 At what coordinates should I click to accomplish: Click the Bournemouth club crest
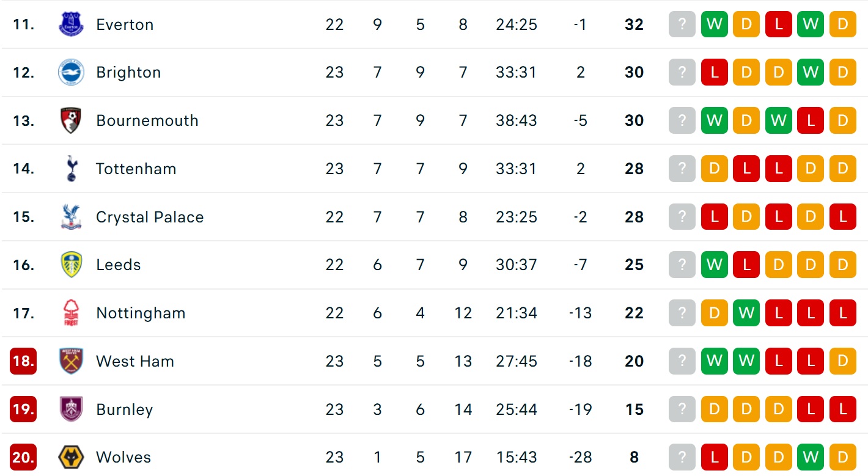(71, 120)
